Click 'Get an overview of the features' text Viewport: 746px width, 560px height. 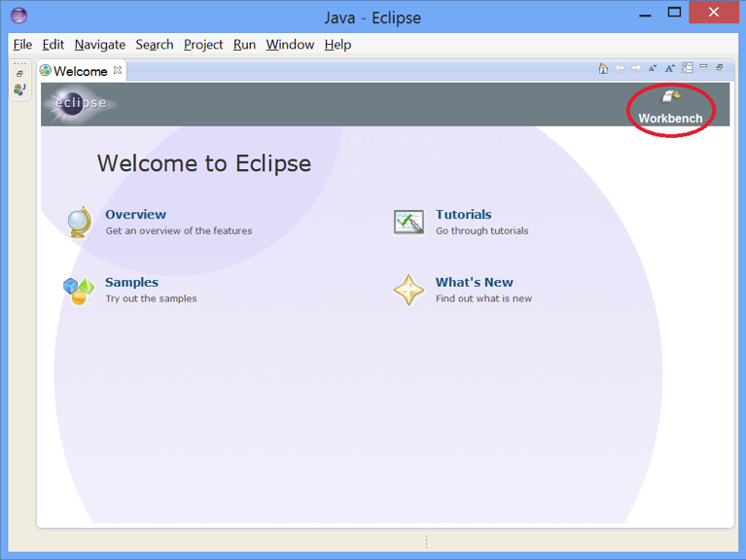tap(179, 231)
